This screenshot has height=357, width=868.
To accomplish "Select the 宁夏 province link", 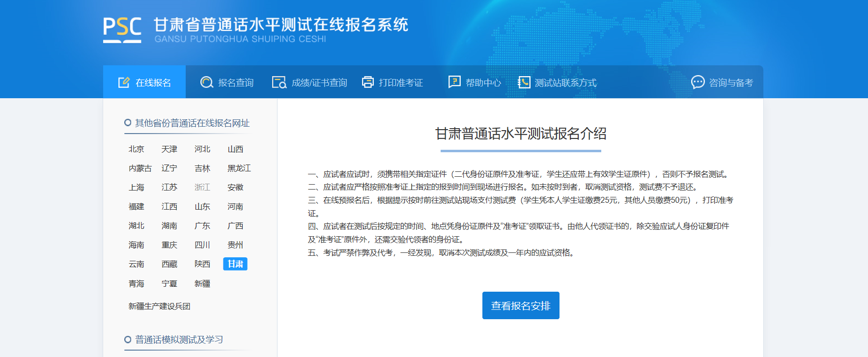I will pyautogui.click(x=169, y=283).
